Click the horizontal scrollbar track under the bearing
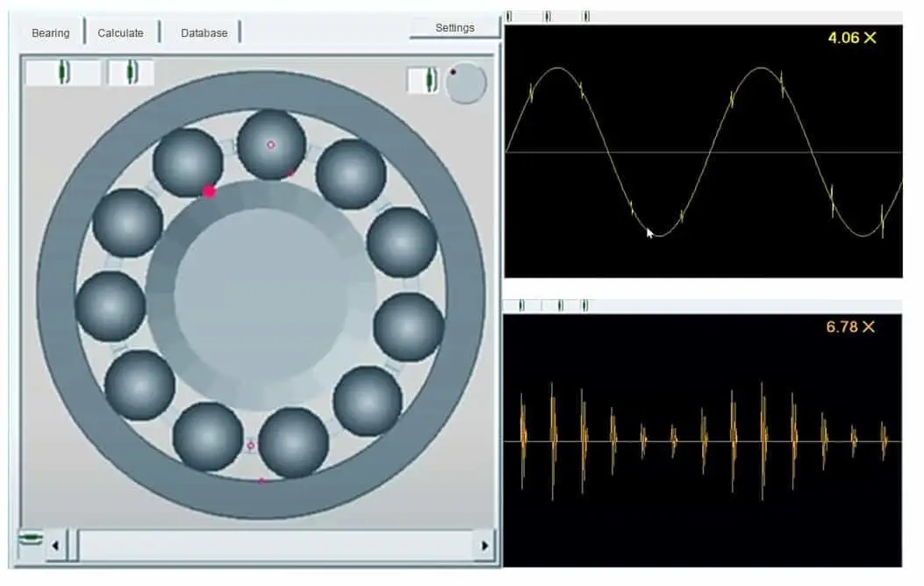The image size is (924, 586). (272, 546)
